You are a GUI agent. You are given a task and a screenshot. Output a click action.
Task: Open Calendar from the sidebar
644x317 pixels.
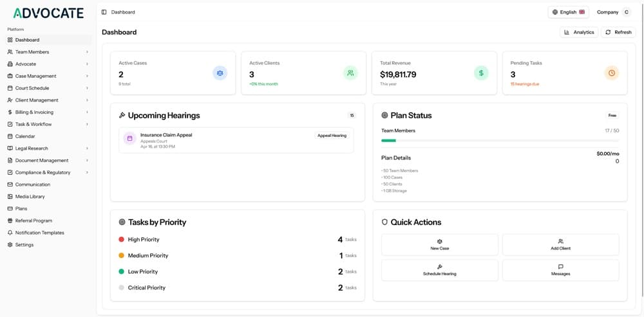(25, 136)
